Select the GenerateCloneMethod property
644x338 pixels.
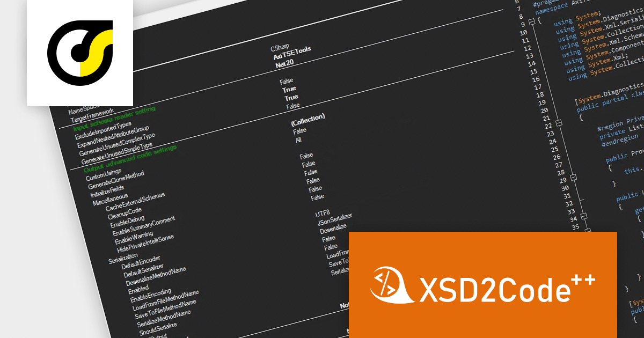coord(116,179)
